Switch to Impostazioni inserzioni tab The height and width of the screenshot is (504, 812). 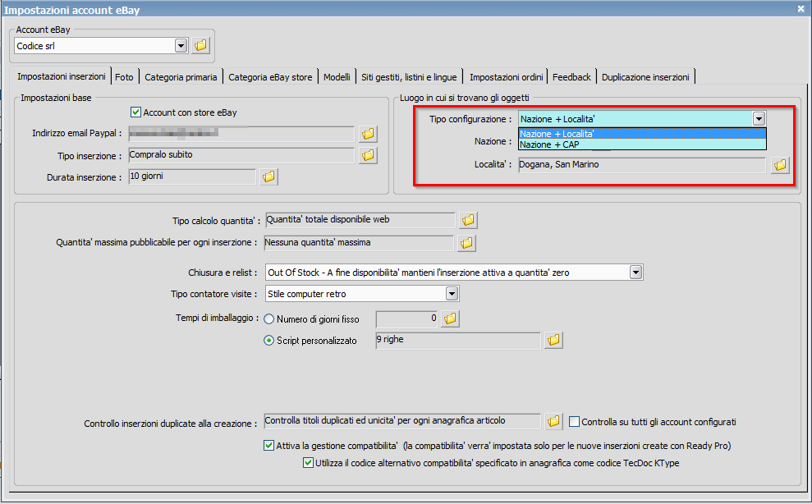tap(61, 76)
